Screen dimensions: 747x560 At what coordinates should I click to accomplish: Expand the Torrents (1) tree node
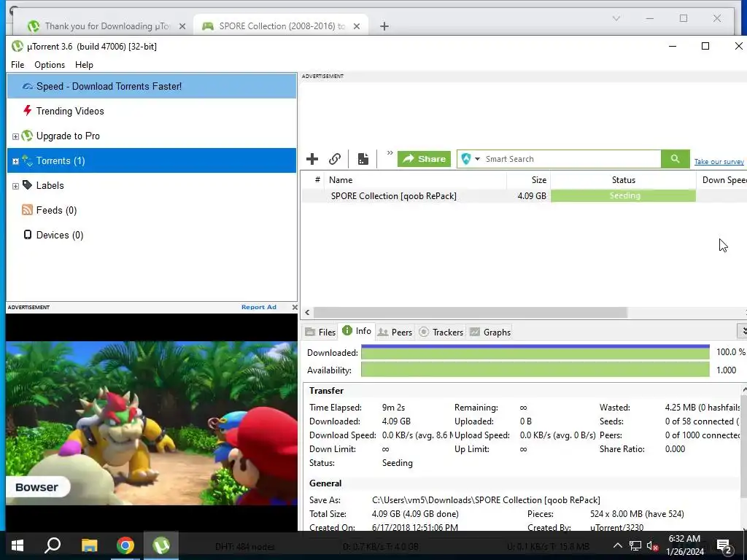coord(15,161)
